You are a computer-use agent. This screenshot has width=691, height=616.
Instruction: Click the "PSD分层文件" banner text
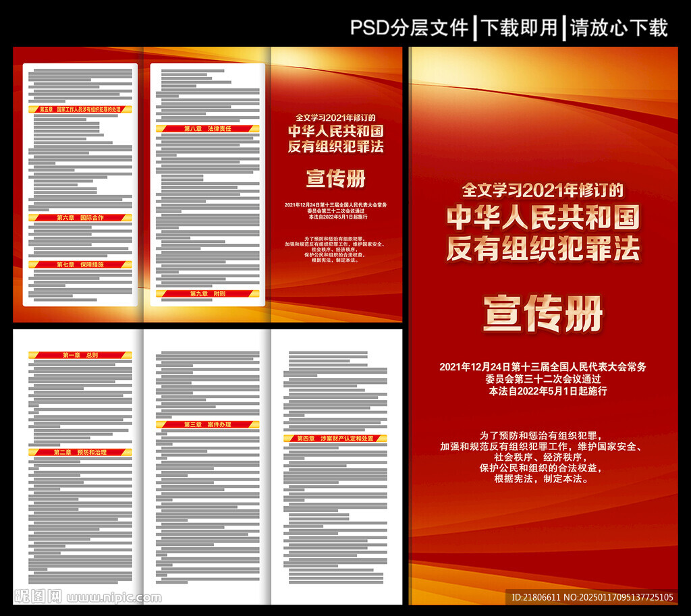click(409, 28)
